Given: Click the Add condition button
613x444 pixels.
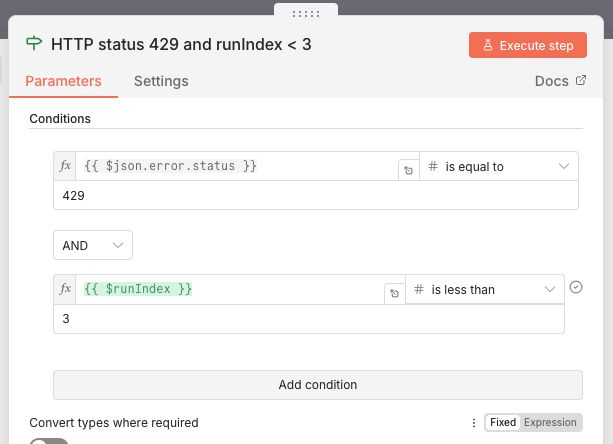Looking at the screenshot, I should (317, 384).
